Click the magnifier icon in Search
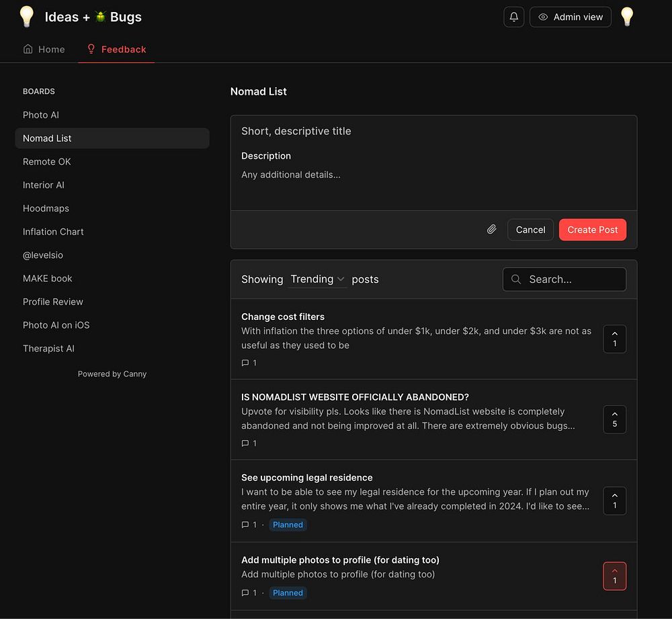This screenshot has height=619, width=672. tap(516, 280)
